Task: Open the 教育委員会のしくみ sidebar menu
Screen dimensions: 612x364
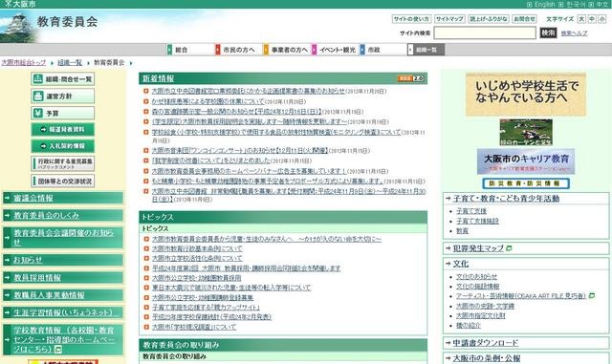Action: coord(63,215)
